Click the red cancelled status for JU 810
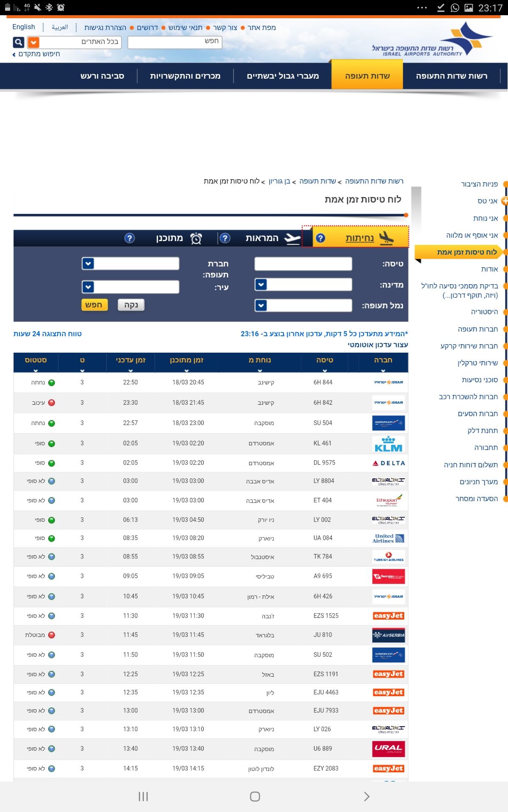The width and height of the screenshot is (508, 812). pyautogui.click(x=52, y=635)
